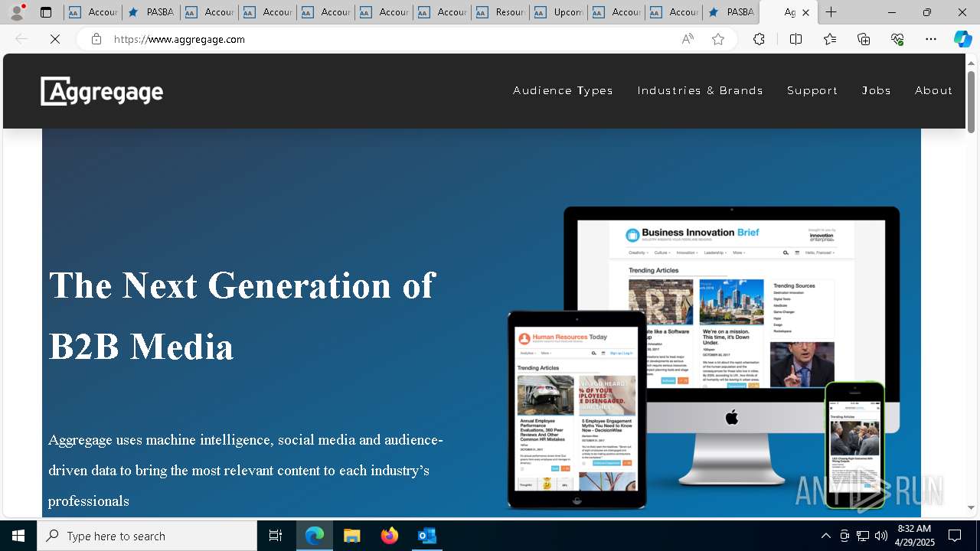This screenshot has height=551, width=980.
Task: Click the scrollbar down arrow
Action: (972, 507)
